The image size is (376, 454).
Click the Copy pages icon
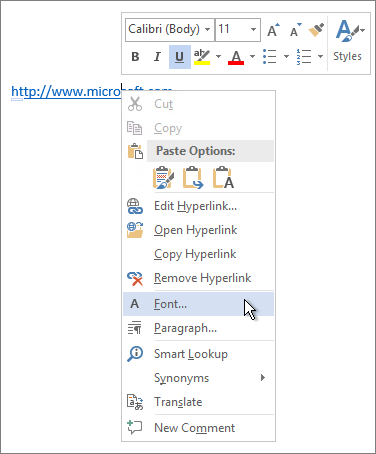click(135, 128)
